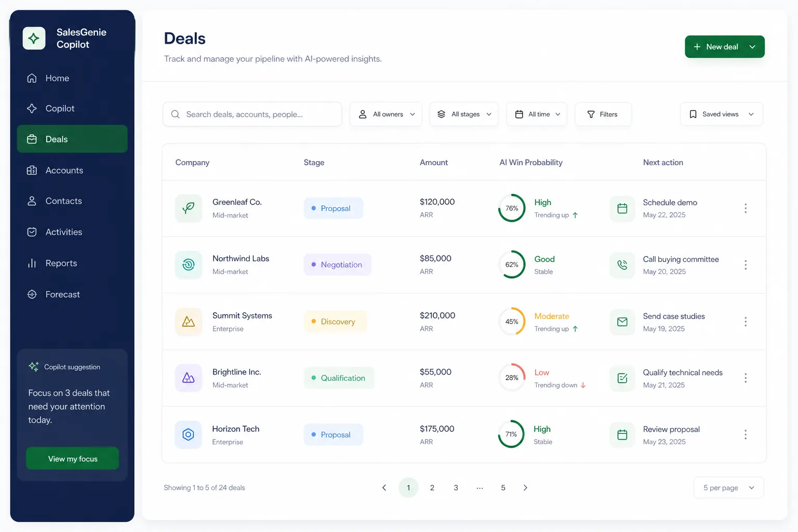Change the 5 per page selector
Screen dimensions: 798x532
pyautogui.click(x=729, y=488)
